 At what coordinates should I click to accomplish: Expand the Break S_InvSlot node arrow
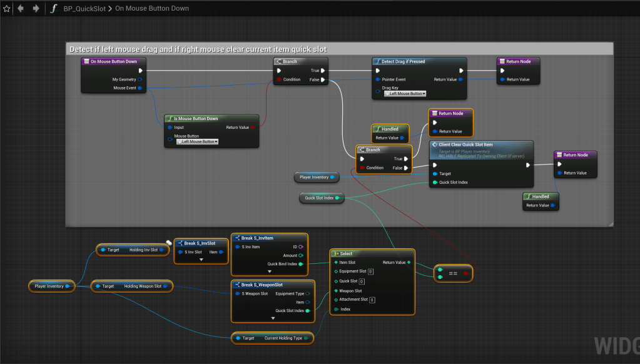pos(201,259)
